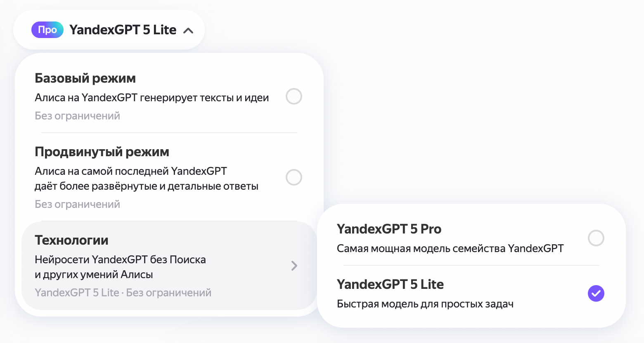Select the Продвинутый режим radio button
The height and width of the screenshot is (343, 644).
pyautogui.click(x=294, y=177)
